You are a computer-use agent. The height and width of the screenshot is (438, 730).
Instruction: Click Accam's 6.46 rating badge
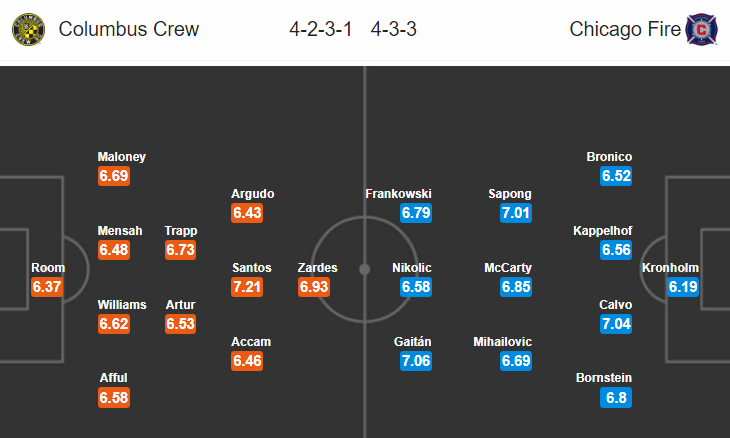(x=247, y=361)
